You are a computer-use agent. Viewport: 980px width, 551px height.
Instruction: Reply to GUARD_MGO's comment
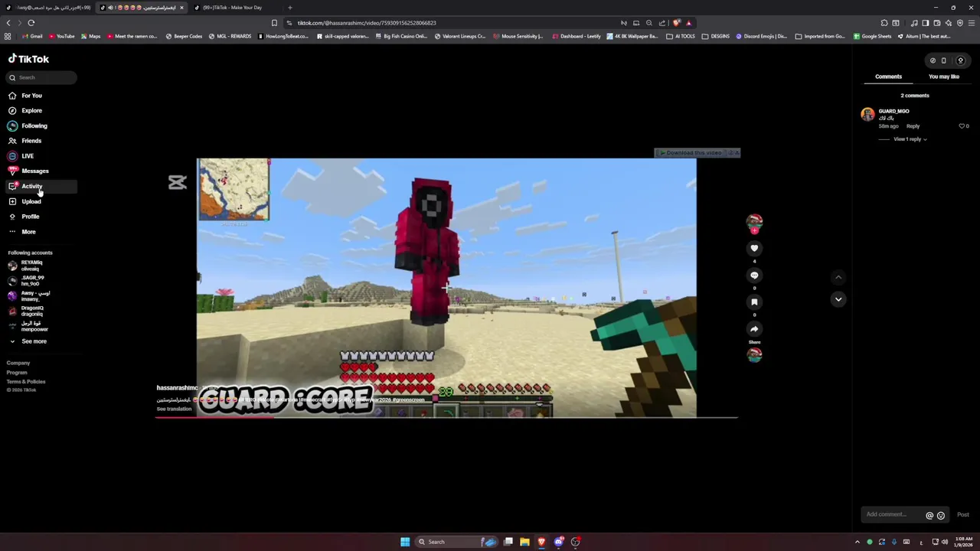pyautogui.click(x=913, y=126)
